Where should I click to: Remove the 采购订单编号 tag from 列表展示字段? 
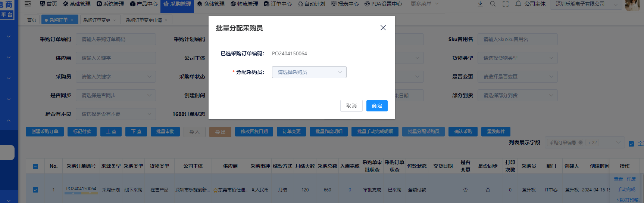click(581, 142)
